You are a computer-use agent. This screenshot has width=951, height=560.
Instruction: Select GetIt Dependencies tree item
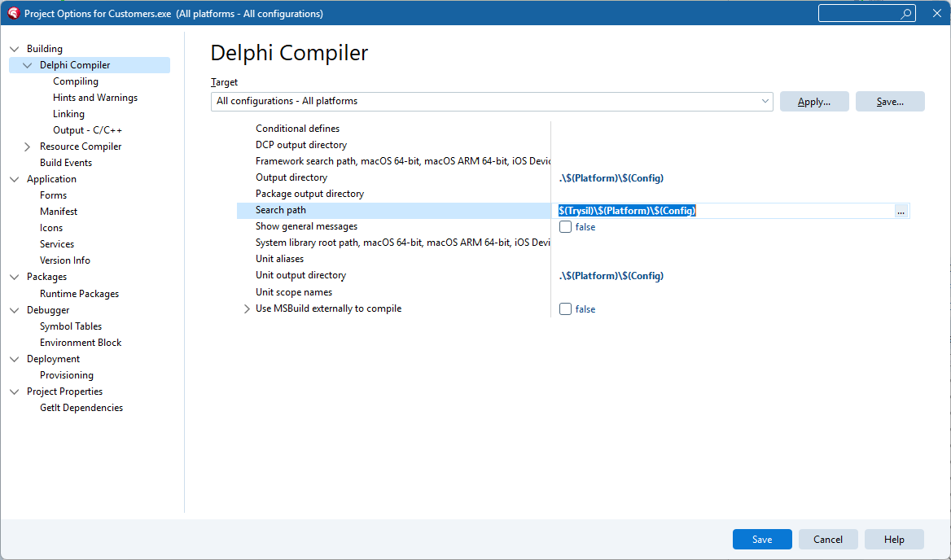tap(81, 408)
